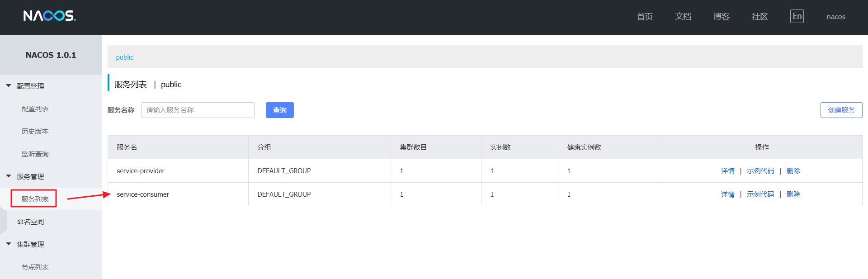Open the nacos user menu
The image size is (868, 279).
tap(835, 17)
